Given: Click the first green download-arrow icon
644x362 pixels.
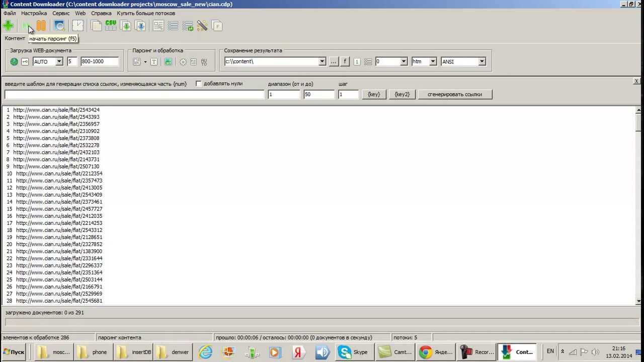Looking at the screenshot, I should (126, 26).
